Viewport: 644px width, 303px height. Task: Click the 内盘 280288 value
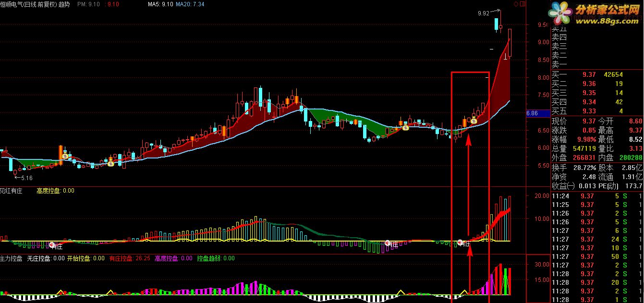631,158
